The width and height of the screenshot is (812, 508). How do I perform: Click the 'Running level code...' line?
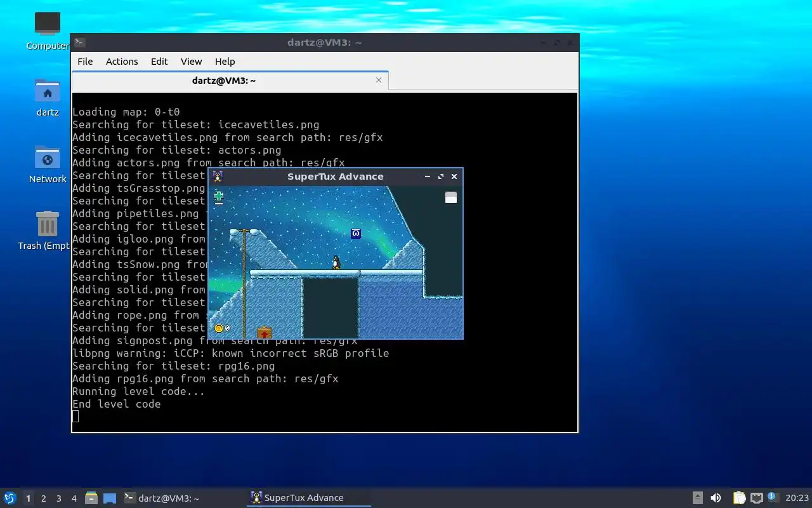point(139,391)
